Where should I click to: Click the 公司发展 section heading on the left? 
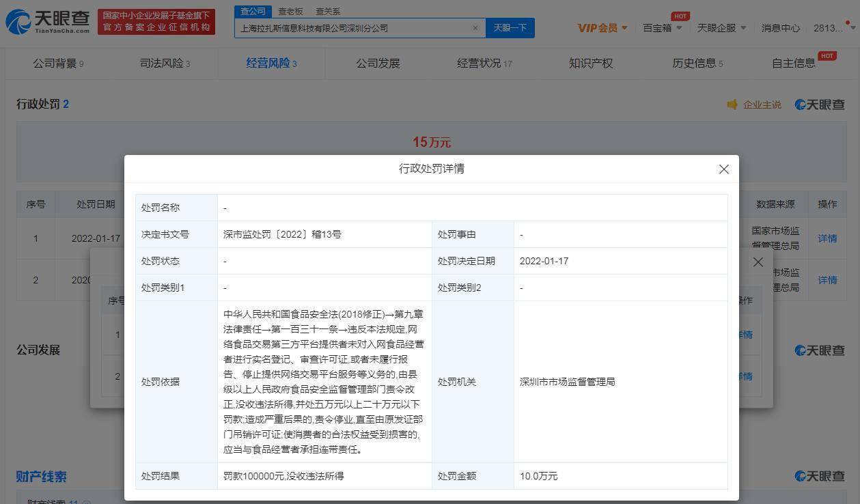click(38, 350)
